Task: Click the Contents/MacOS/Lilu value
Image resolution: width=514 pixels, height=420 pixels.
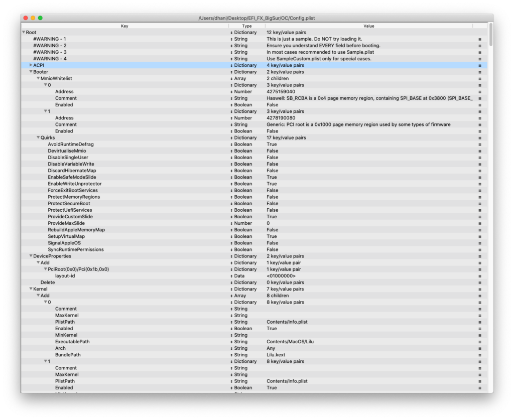Action: click(x=290, y=342)
